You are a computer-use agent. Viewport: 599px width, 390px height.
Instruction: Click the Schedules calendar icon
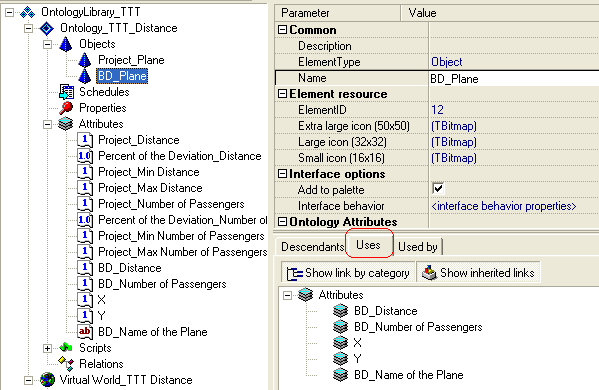coord(66,92)
